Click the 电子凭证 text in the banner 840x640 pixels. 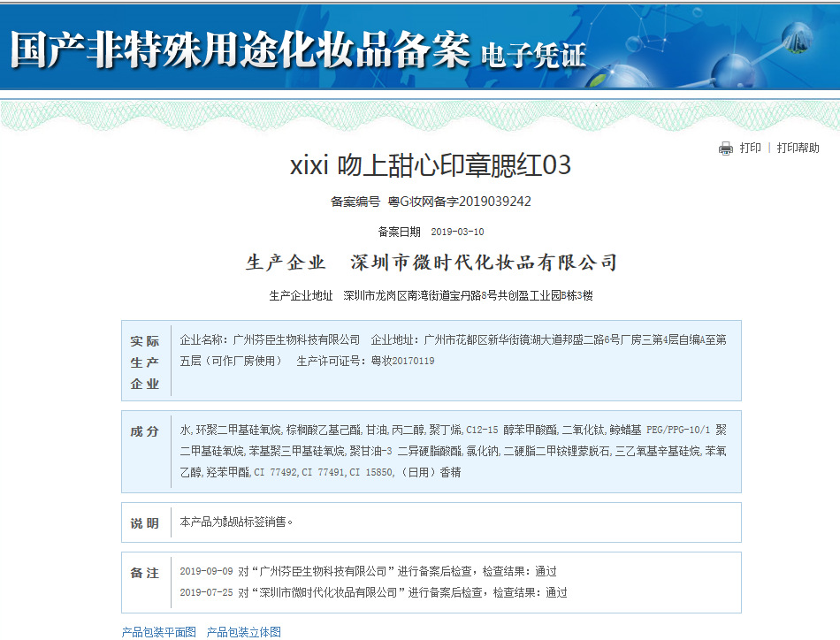[x=533, y=56]
